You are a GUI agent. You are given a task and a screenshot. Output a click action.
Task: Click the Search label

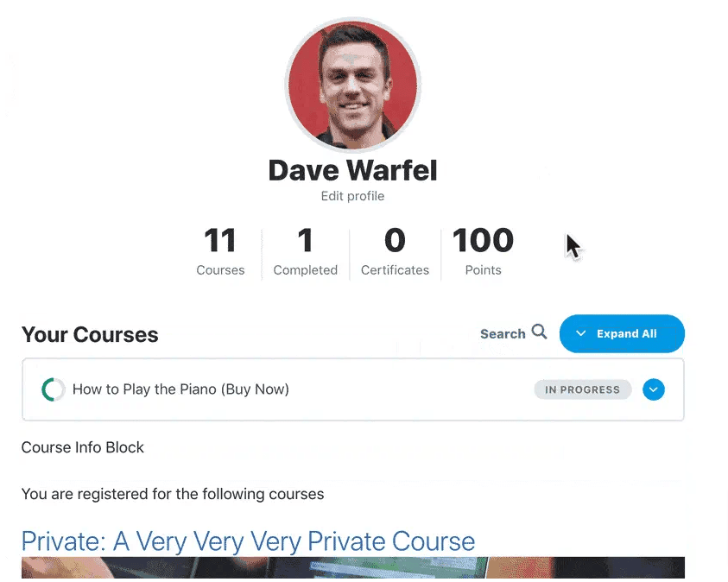[x=503, y=333]
